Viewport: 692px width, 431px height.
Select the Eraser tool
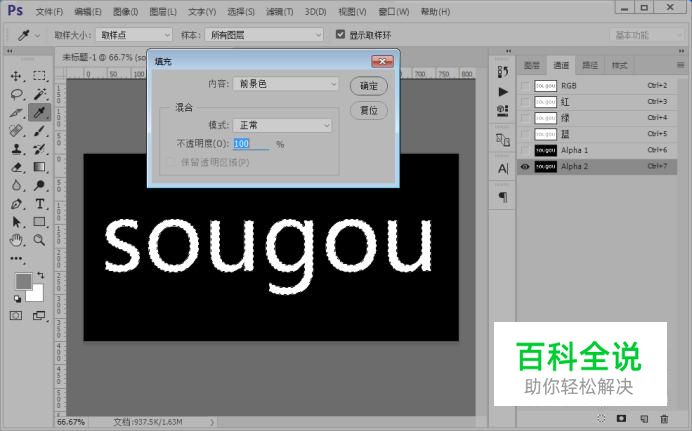pos(16,167)
